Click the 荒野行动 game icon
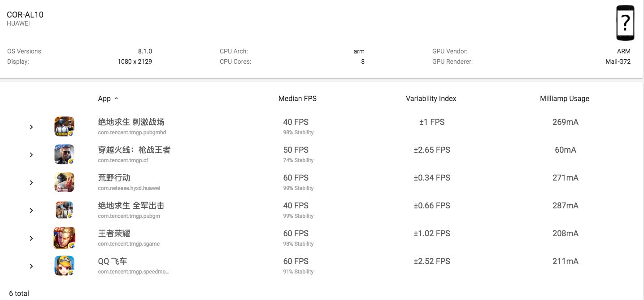This screenshot has width=644, height=300. pos(64,182)
